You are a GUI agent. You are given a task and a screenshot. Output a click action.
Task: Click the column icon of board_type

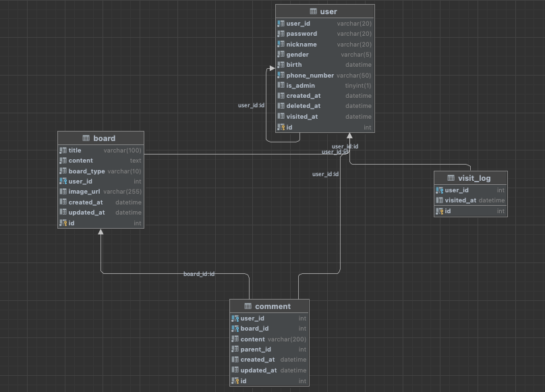(63, 171)
